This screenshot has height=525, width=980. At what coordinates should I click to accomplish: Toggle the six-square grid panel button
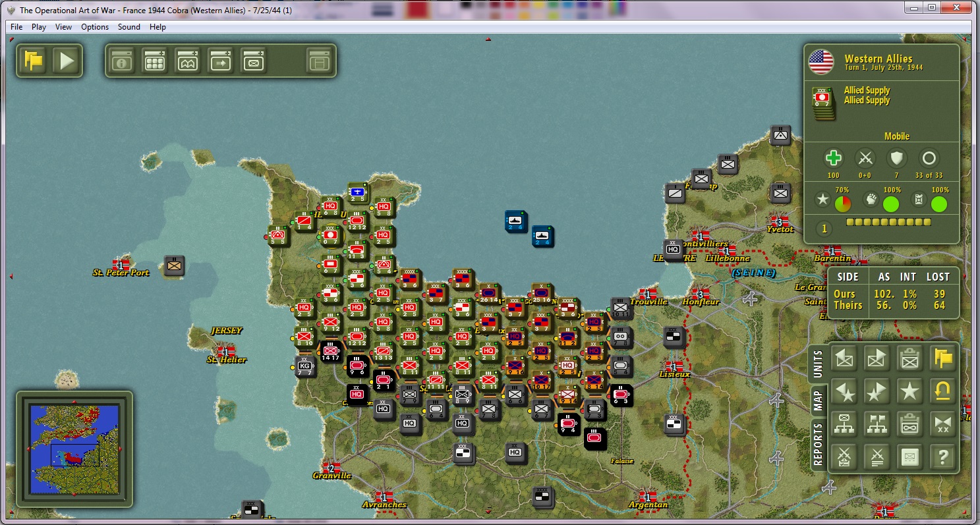tap(154, 61)
